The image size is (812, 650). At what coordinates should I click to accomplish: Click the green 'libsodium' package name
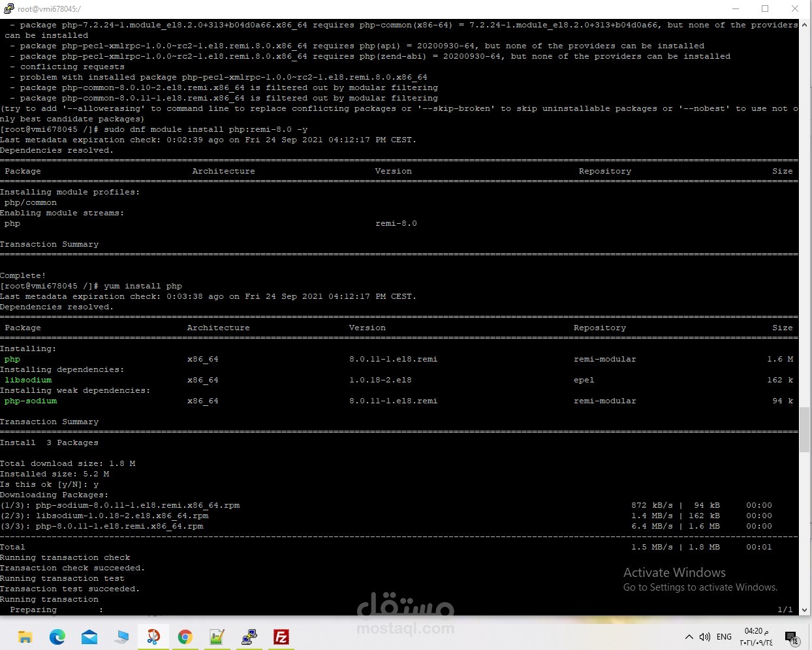28,380
